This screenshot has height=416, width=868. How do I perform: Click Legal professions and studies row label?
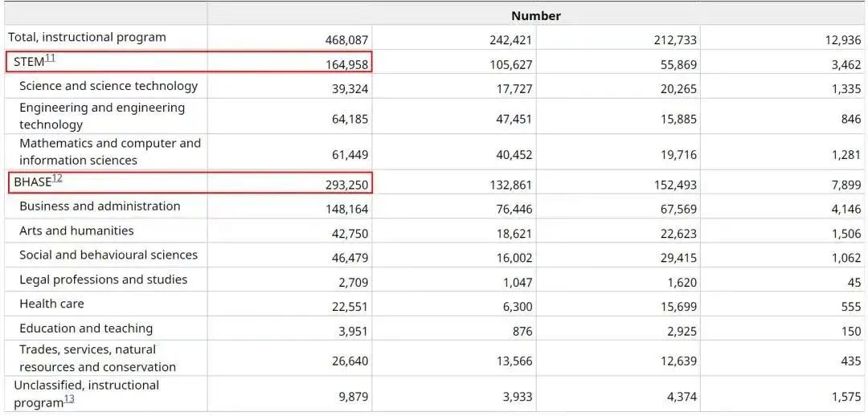click(x=103, y=279)
